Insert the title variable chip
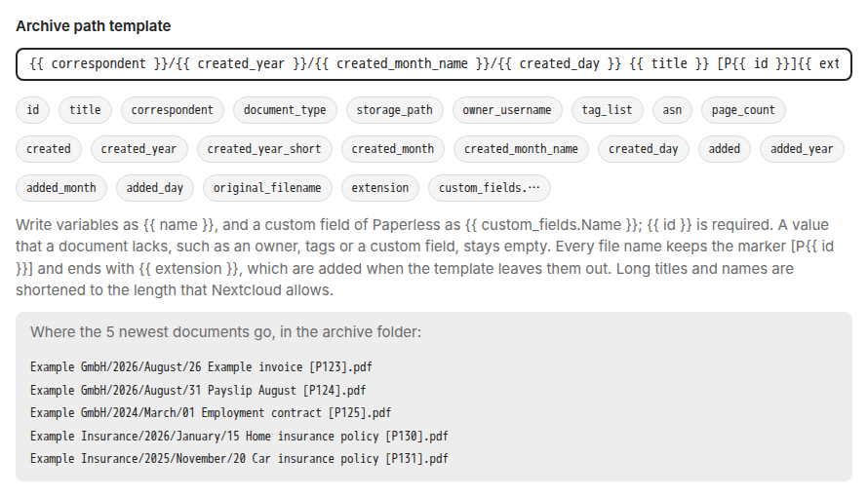The width and height of the screenshot is (868, 496). tap(85, 110)
